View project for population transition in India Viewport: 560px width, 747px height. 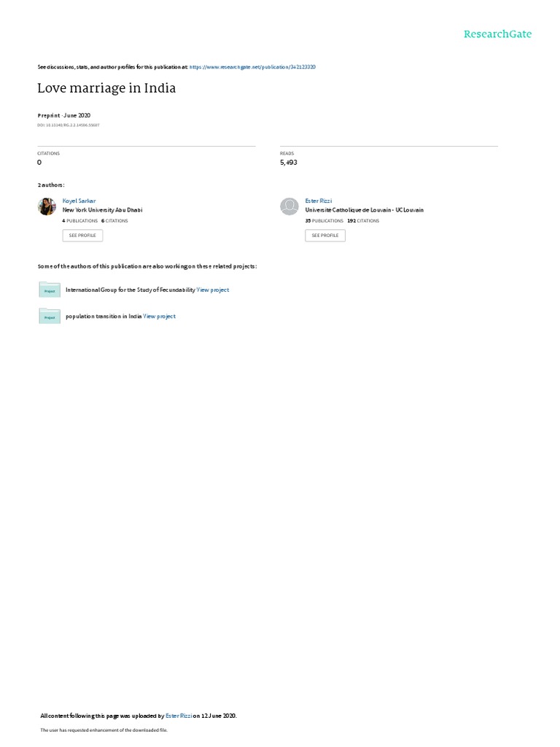160,317
